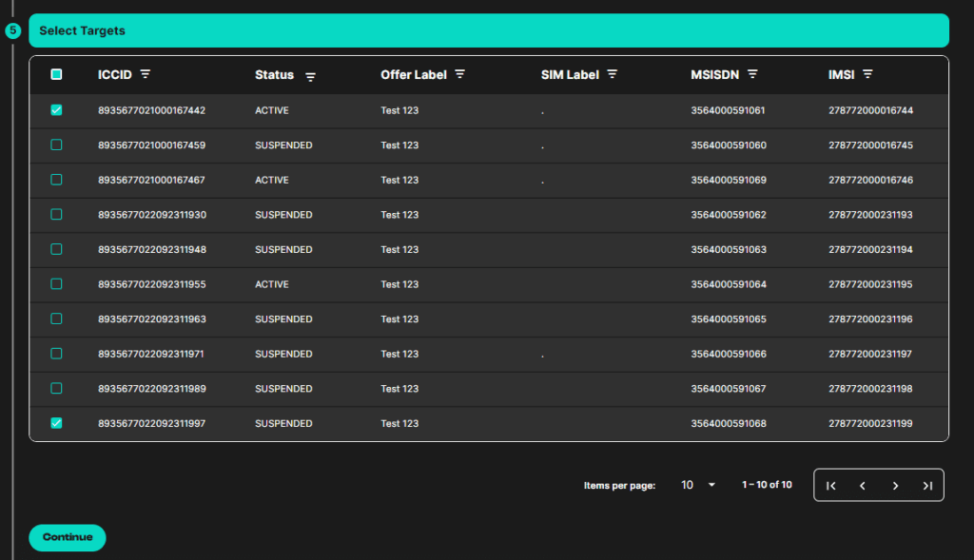Image resolution: width=974 pixels, height=560 pixels.
Task: Check the row with ICCID ending 311955
Action: (x=56, y=284)
